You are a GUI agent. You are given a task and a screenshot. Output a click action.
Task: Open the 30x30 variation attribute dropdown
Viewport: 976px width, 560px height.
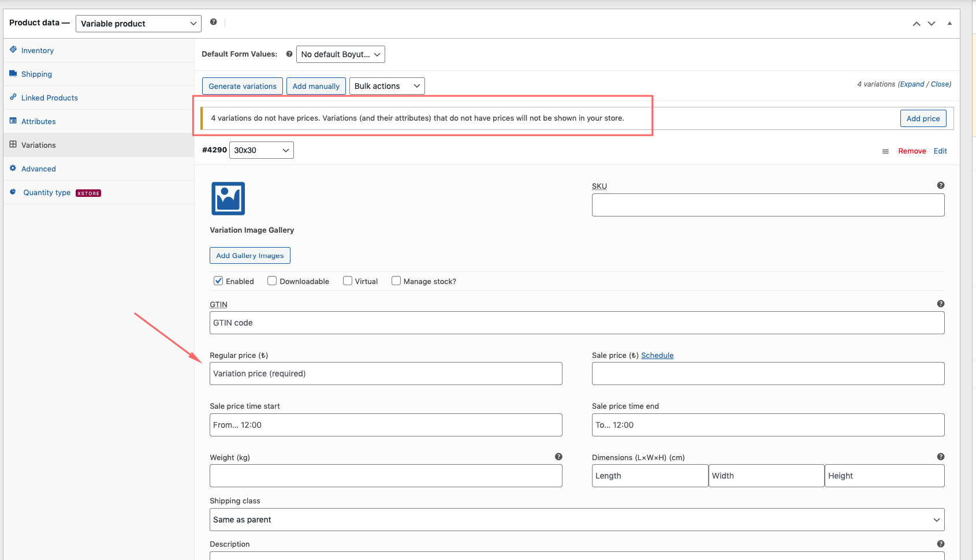click(262, 150)
